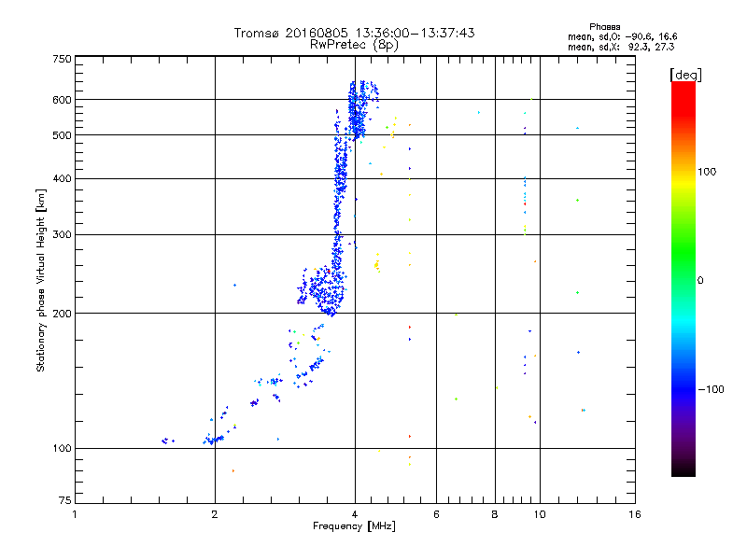747x560 pixels.
Task: Click the y-axis tick label '750'
Action: pyautogui.click(x=62, y=59)
